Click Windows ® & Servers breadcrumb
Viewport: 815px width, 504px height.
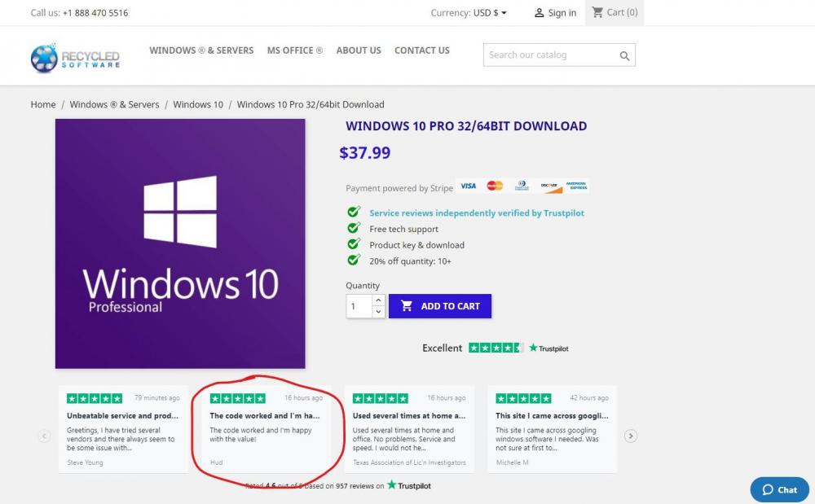114,104
